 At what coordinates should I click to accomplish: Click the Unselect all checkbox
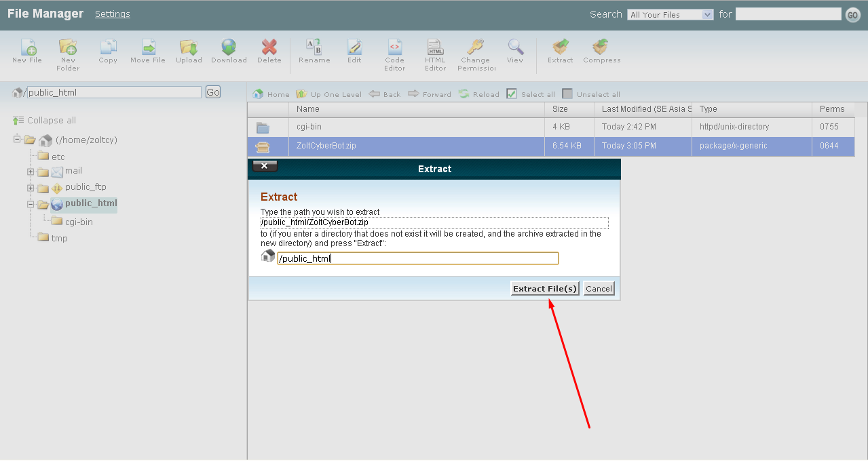coord(567,94)
